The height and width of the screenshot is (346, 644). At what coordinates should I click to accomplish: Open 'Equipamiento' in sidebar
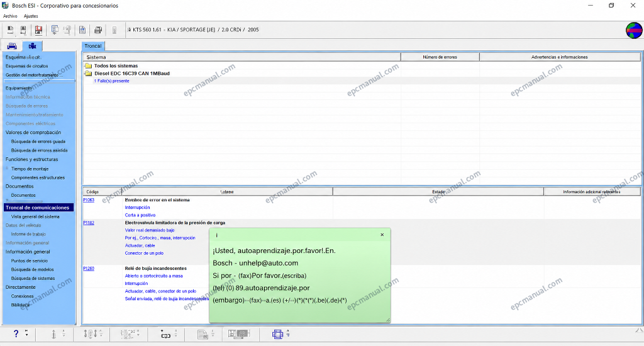[x=19, y=88]
